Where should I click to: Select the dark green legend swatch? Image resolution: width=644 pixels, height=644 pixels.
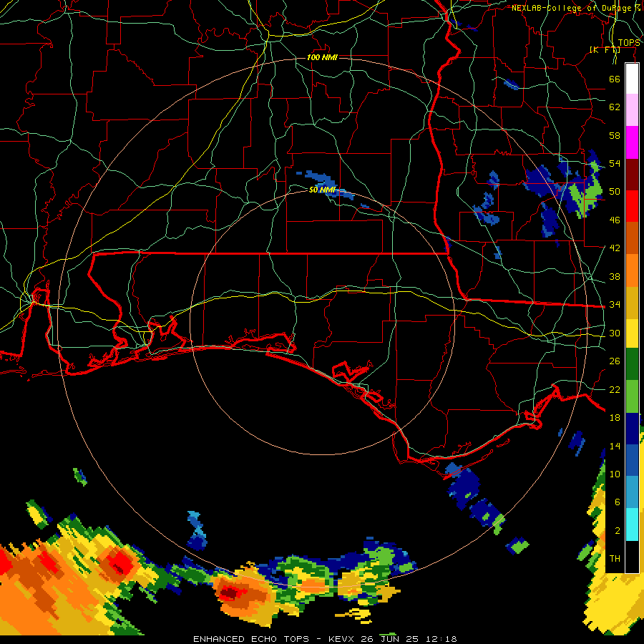[632, 364]
